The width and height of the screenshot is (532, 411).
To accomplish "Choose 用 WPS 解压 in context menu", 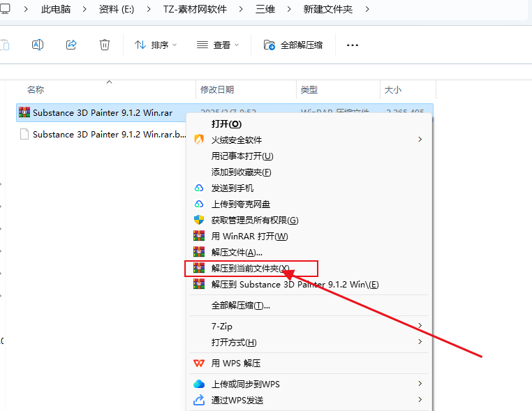I will 236,363.
